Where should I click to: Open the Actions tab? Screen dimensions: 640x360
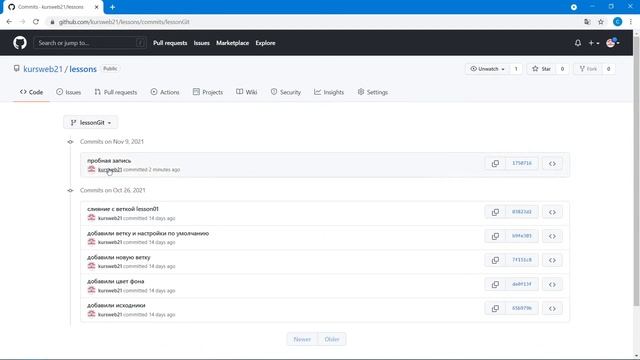165,92
